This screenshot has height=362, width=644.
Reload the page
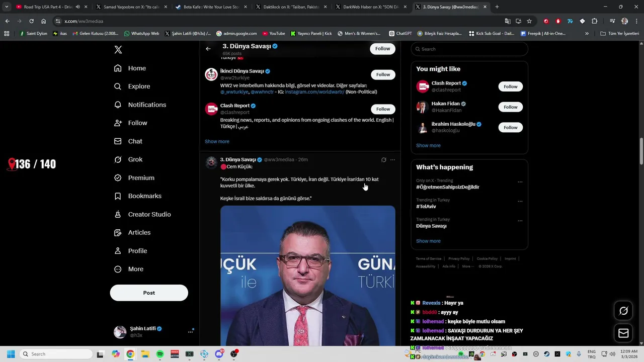point(31,21)
